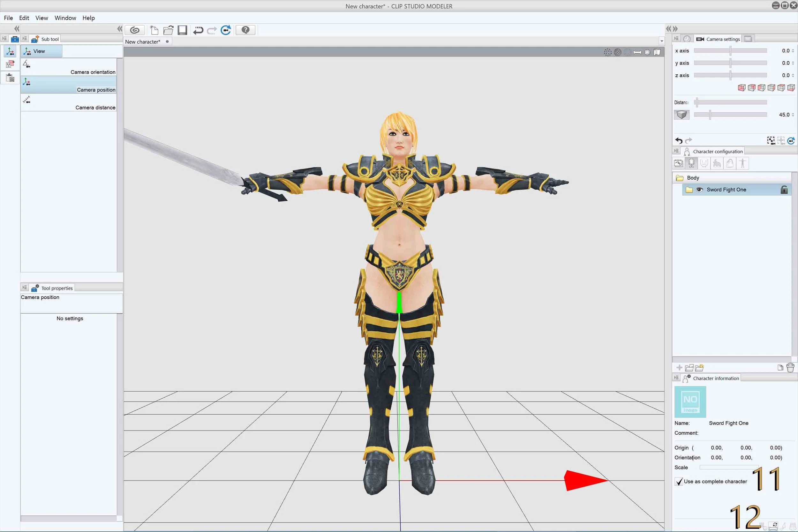The height and width of the screenshot is (532, 798).
Task: Click the NO Image character thumbnail
Action: (690, 402)
